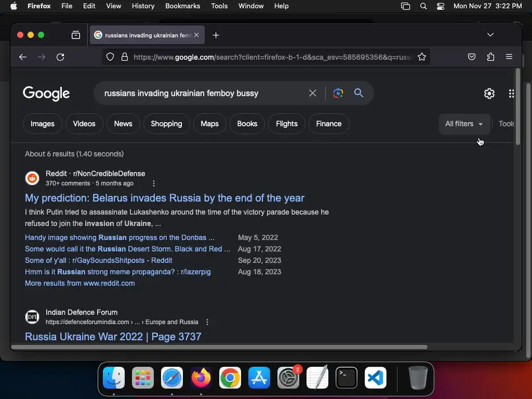Open the Apple menu
Screen dimensions: 532x399
14,6
